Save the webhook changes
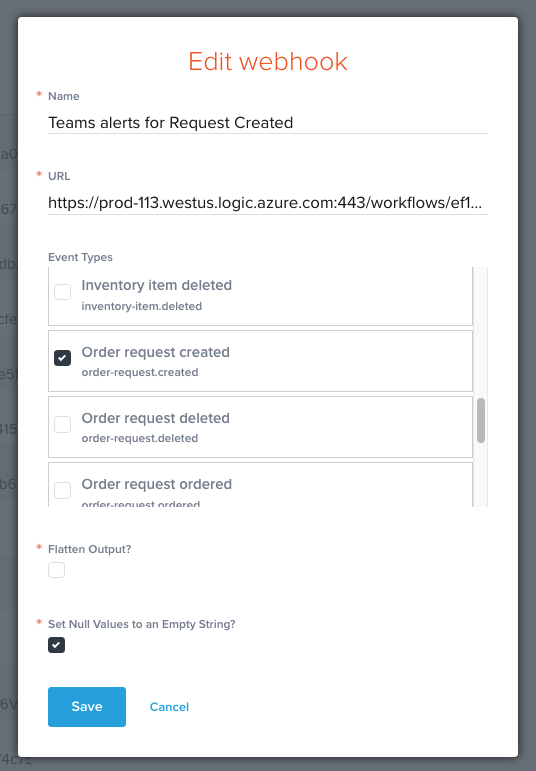The height and width of the screenshot is (771, 536). click(87, 707)
